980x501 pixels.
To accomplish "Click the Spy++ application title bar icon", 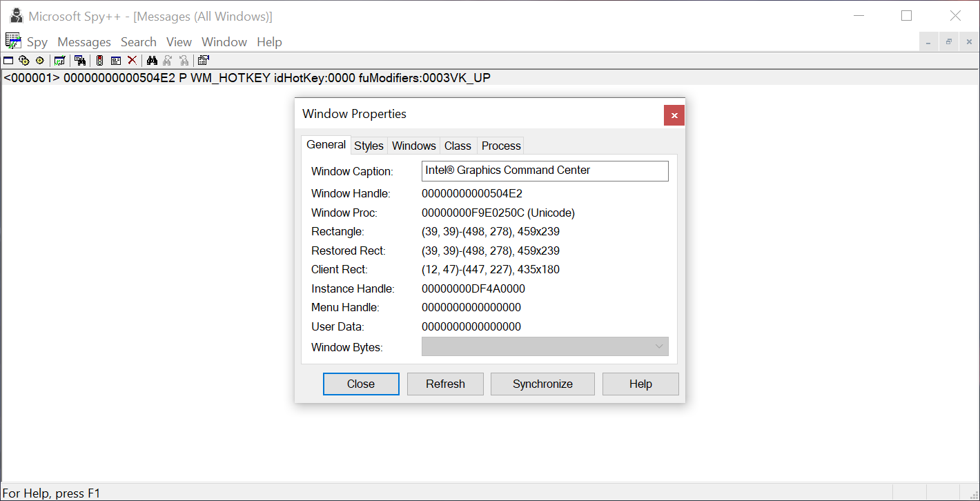I will tap(17, 15).
